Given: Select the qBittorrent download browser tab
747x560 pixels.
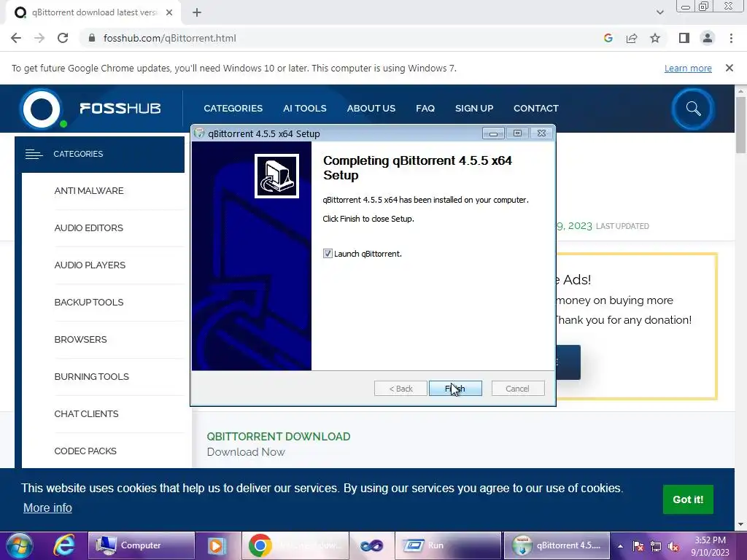Looking at the screenshot, I should click(93, 13).
